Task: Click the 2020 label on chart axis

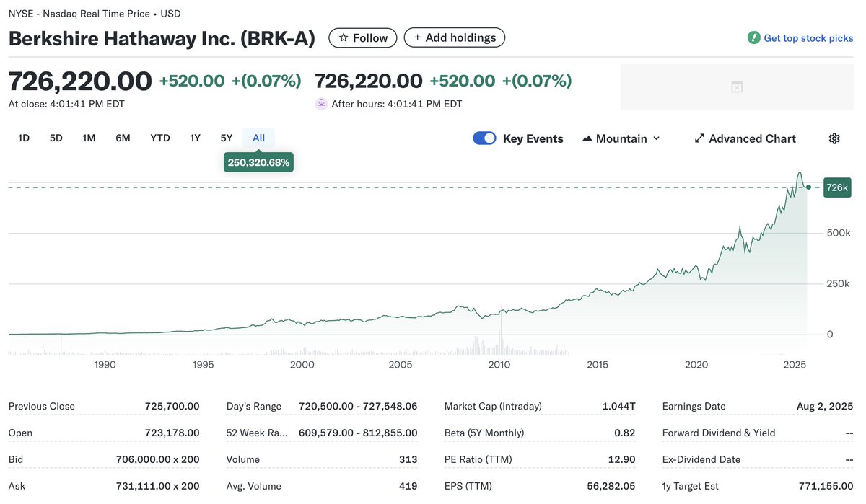Action: click(696, 365)
